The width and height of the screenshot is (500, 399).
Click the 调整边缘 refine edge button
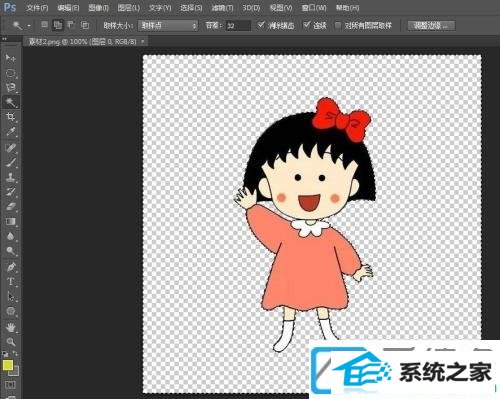coord(431,25)
